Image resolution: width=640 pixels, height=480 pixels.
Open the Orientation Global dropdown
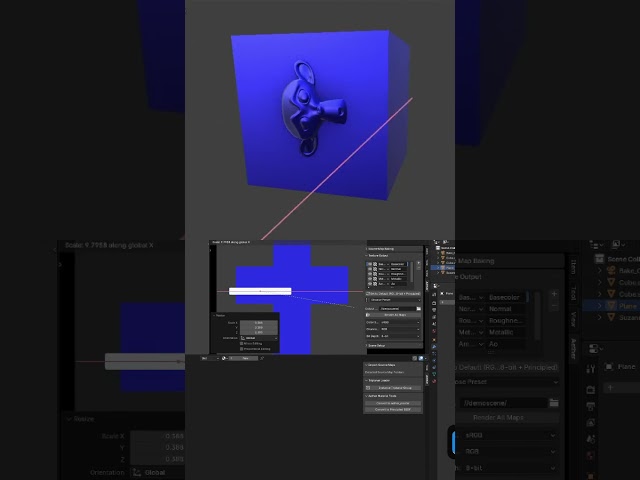pos(259,338)
